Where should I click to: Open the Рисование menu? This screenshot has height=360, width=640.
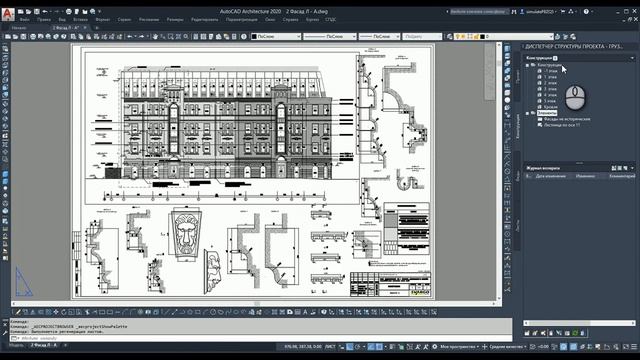point(149,20)
